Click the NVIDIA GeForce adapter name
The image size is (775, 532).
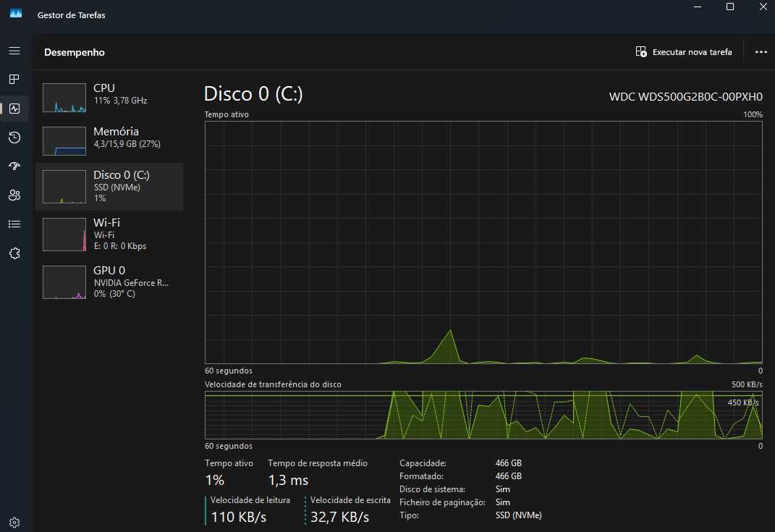(131, 283)
